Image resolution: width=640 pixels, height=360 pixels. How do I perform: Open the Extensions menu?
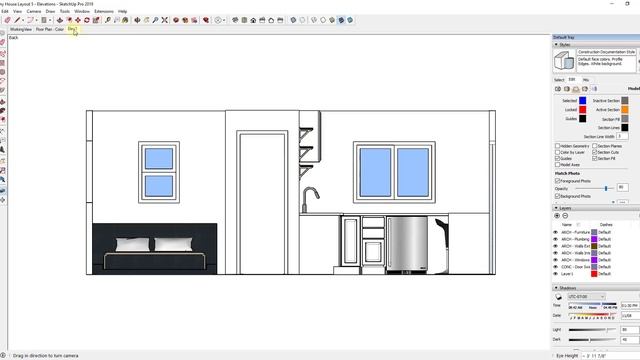tap(104, 11)
